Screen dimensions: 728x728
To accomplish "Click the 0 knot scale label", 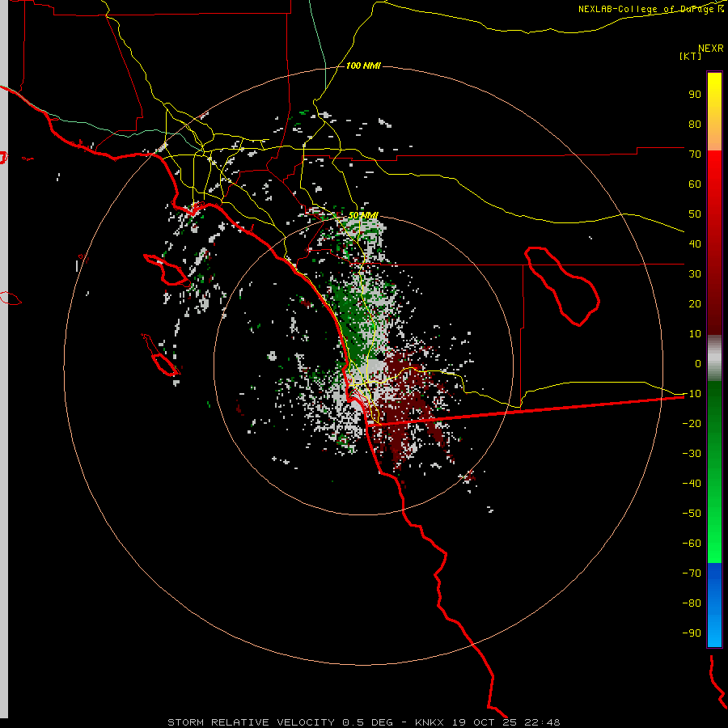I will (698, 364).
